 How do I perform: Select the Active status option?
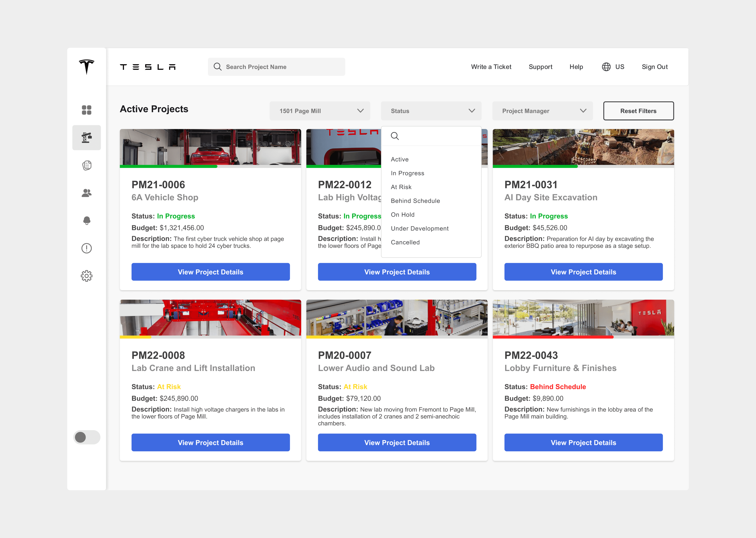point(400,159)
